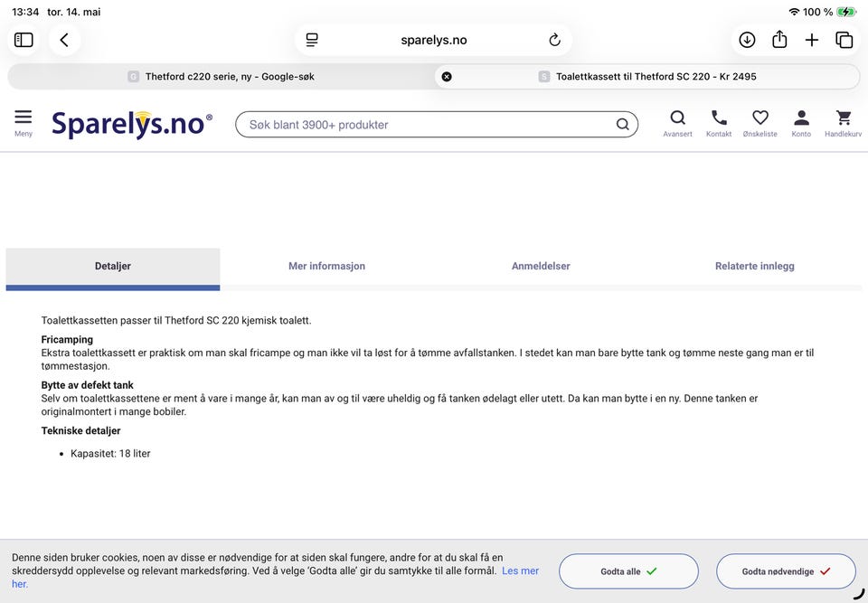Open the Konto account icon
The width and height of the screenshot is (868, 603).
801,124
